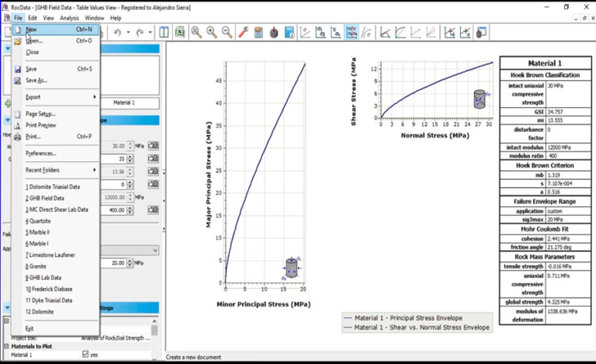Image resolution: width=596 pixels, height=364 pixels.
Task: Open the Redo history dropdown arrow
Action: [150, 33]
